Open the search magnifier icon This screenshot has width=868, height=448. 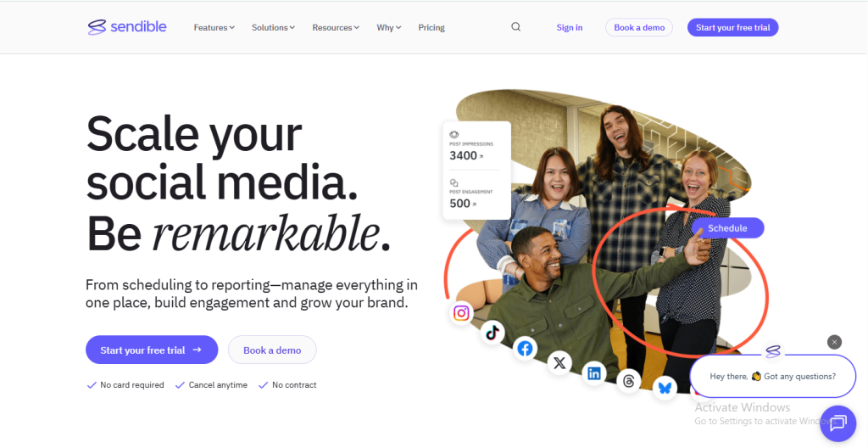click(x=516, y=27)
